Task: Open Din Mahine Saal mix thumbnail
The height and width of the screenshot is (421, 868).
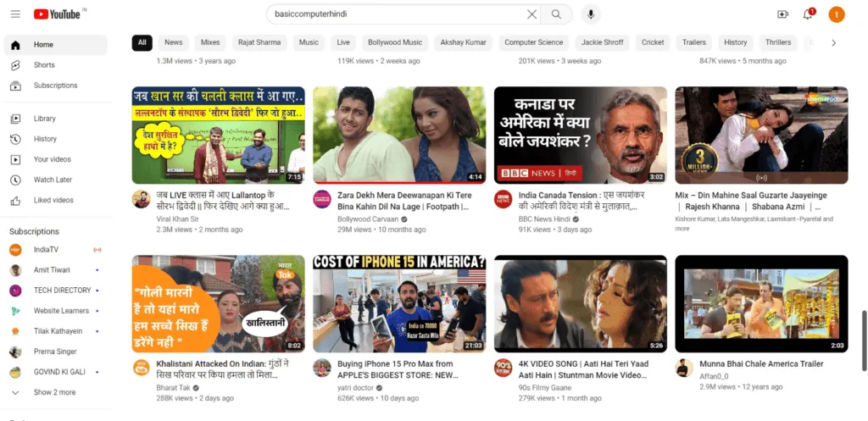Action: point(761,135)
